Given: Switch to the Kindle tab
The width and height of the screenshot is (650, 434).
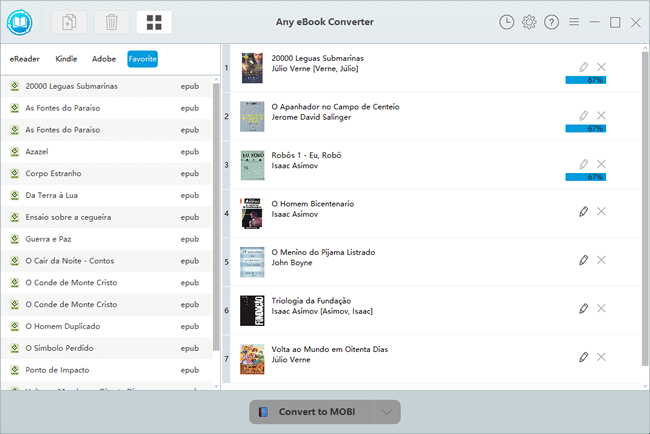Looking at the screenshot, I should [x=66, y=59].
